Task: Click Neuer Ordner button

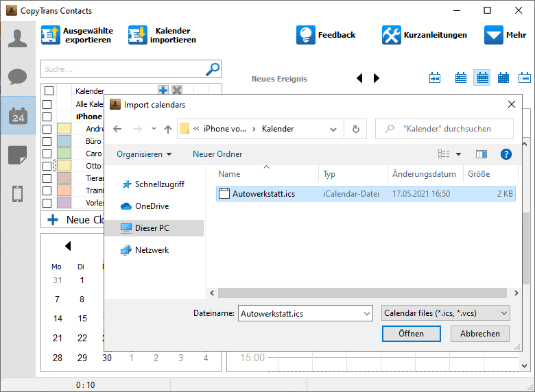Action: click(217, 154)
